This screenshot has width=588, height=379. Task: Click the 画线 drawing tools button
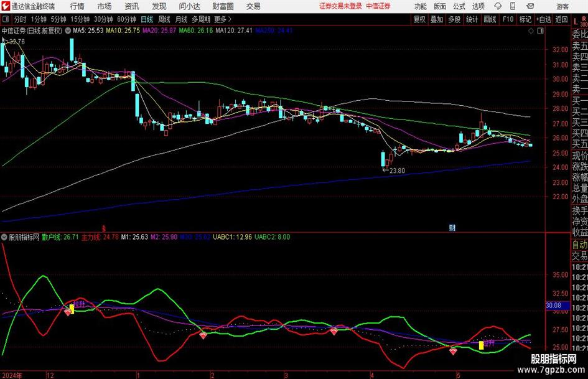click(x=490, y=19)
